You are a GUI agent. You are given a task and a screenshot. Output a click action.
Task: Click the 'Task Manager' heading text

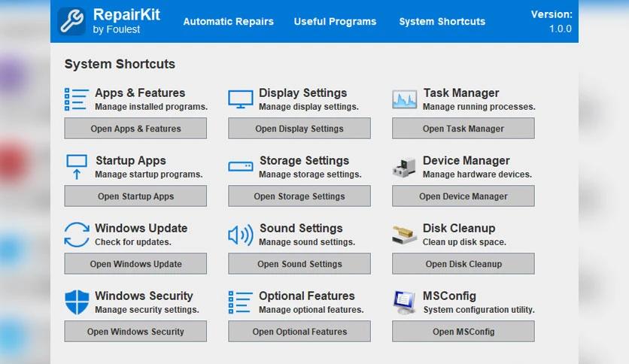461,93
